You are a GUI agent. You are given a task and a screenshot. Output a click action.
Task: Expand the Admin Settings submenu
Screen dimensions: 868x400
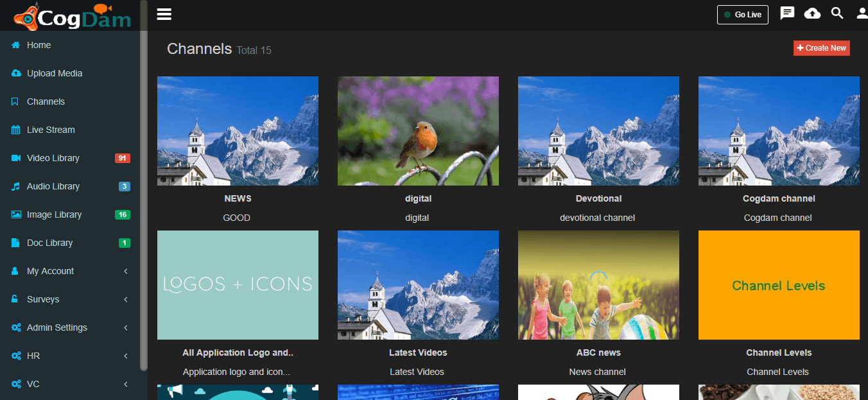point(126,327)
